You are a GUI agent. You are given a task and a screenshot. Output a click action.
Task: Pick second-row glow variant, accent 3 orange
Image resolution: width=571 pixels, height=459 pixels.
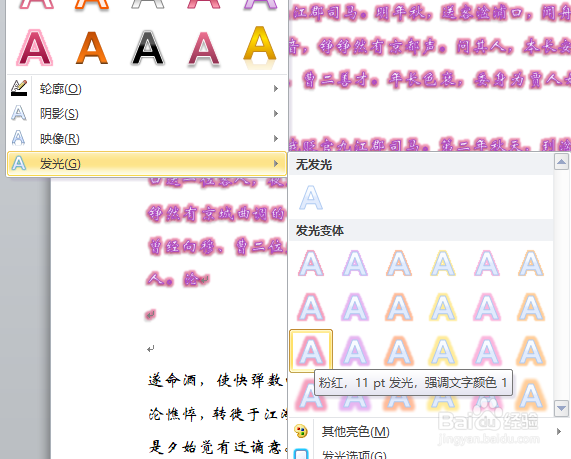pyautogui.click(x=399, y=307)
